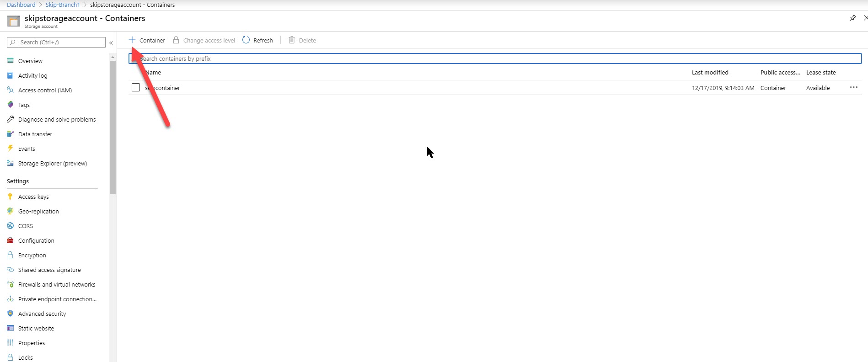This screenshot has height=362, width=868.
Task: Click the Refresh circular arrow icon
Action: [x=246, y=40]
